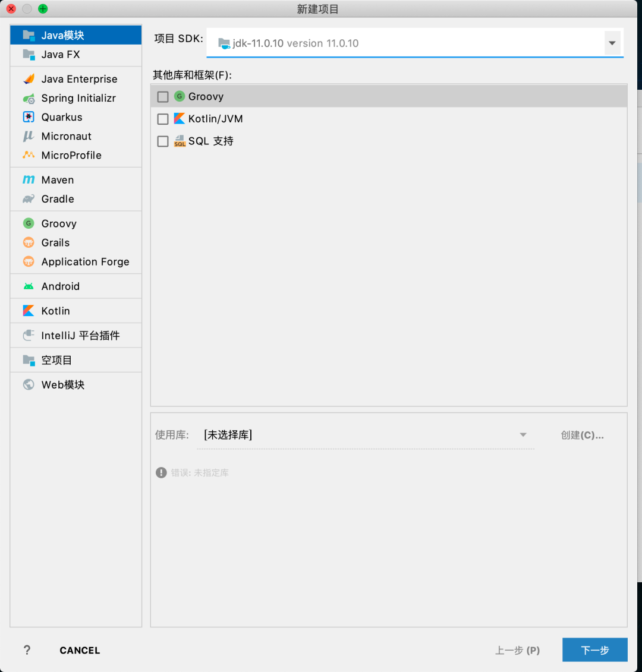The image size is (642, 672).
Task: Enable the Groovy checkbox
Action: tap(163, 96)
